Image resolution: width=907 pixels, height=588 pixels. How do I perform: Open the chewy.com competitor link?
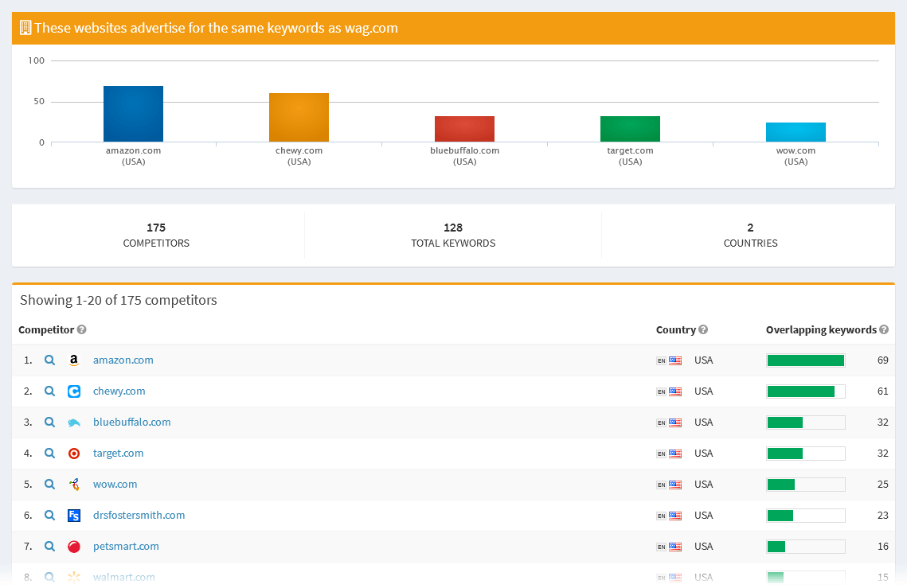[x=119, y=391]
